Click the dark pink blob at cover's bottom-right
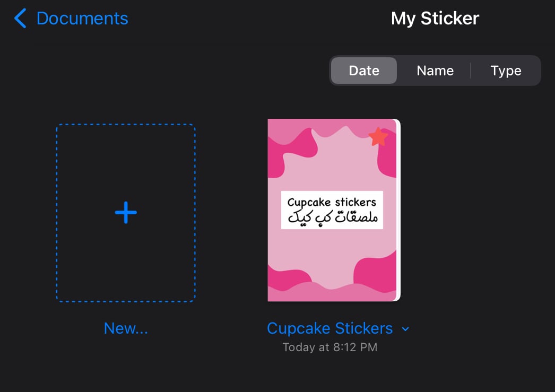This screenshot has height=392, width=555. tap(378, 273)
